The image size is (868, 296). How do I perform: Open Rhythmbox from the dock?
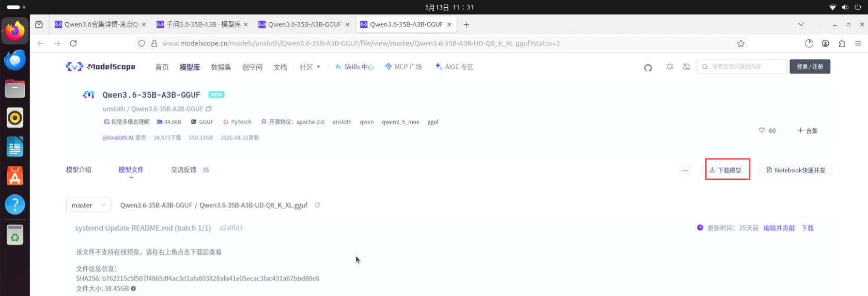15,118
